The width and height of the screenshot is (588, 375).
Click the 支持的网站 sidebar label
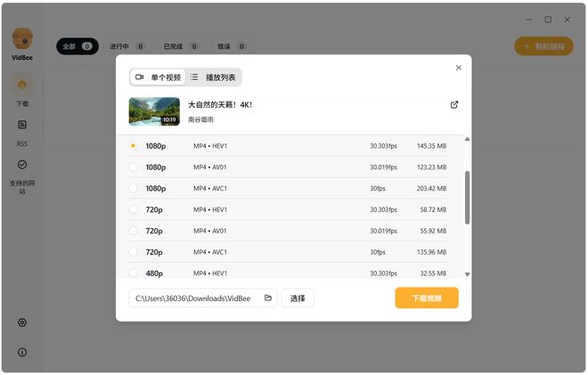click(22, 187)
